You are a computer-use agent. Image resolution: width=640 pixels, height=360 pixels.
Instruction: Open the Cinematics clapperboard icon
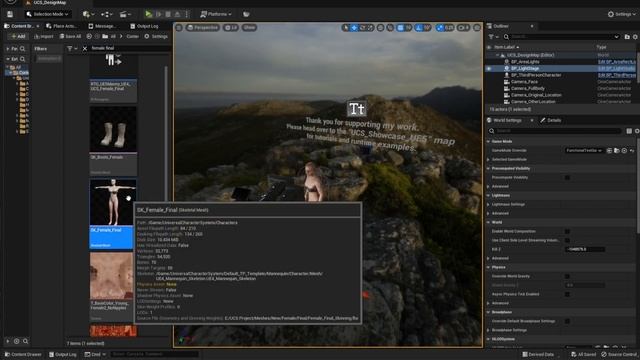click(x=124, y=14)
